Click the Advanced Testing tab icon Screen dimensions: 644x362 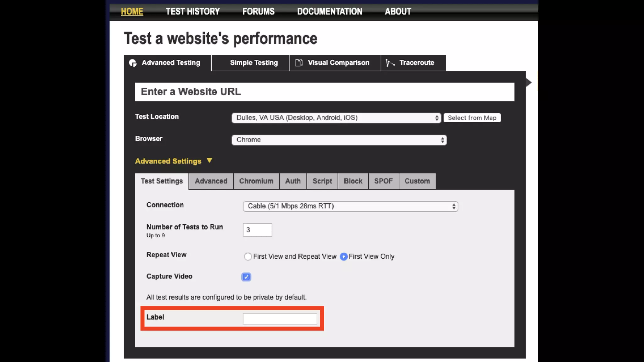[133, 63]
